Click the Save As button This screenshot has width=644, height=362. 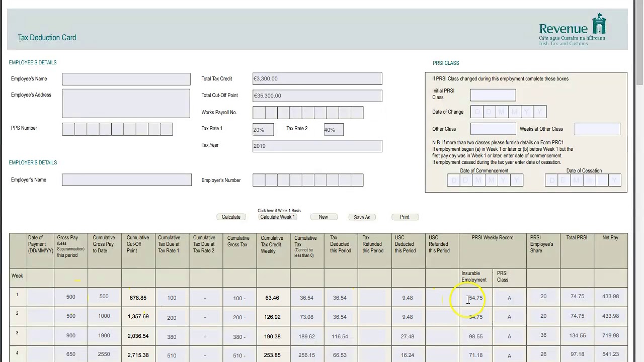[x=362, y=217]
